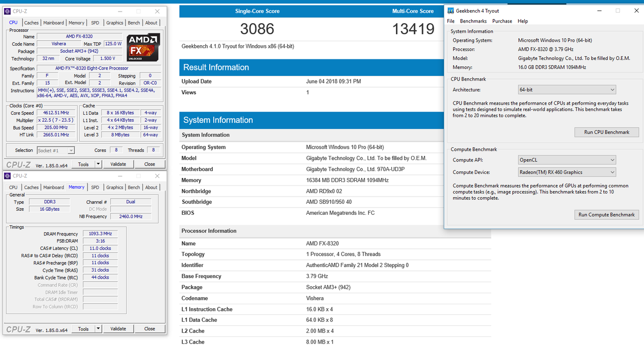Click Close button in lower CPU-Z window

pyautogui.click(x=150, y=329)
